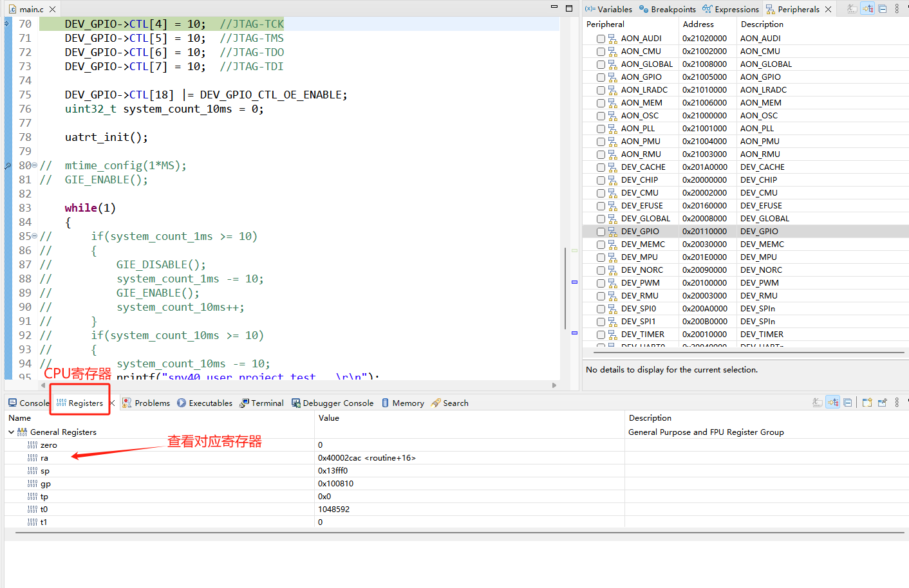Image resolution: width=909 pixels, height=588 pixels.
Task: Tick the DEV_TIMER peripheral checkbox
Action: click(601, 335)
